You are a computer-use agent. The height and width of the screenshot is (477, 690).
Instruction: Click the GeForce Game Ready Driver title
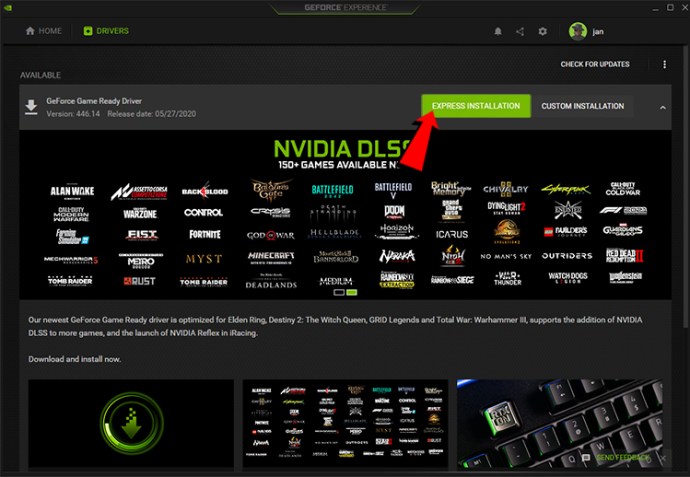94,101
